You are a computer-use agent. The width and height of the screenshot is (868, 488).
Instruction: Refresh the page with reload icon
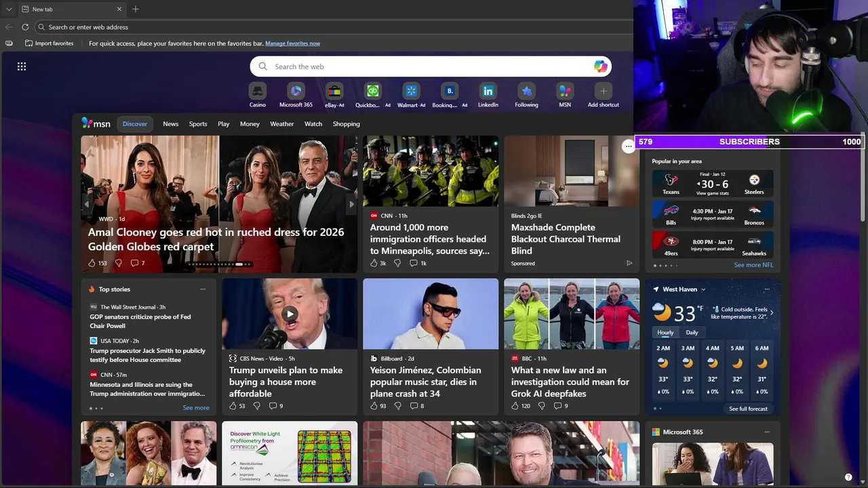point(25,27)
